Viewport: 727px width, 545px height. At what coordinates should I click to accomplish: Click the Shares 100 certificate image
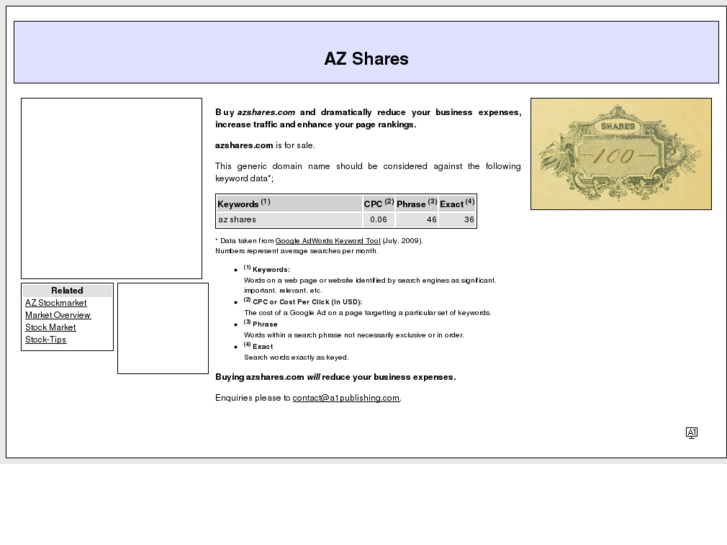point(621,154)
